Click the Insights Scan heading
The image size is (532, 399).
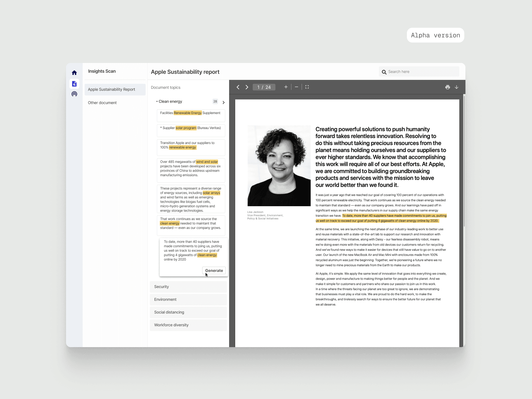click(102, 71)
